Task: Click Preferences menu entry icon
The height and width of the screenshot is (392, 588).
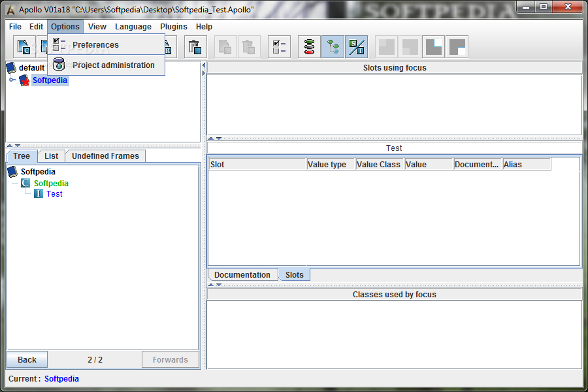Action: tap(59, 44)
